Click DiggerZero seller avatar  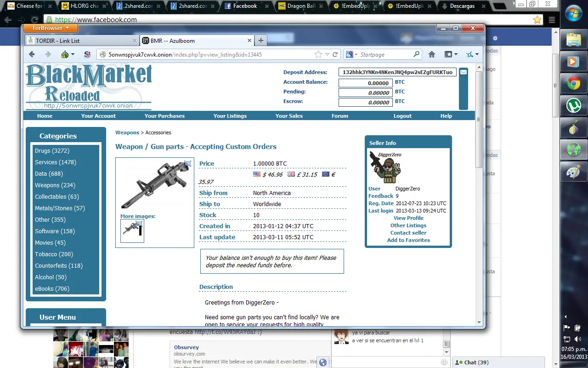pos(385,168)
